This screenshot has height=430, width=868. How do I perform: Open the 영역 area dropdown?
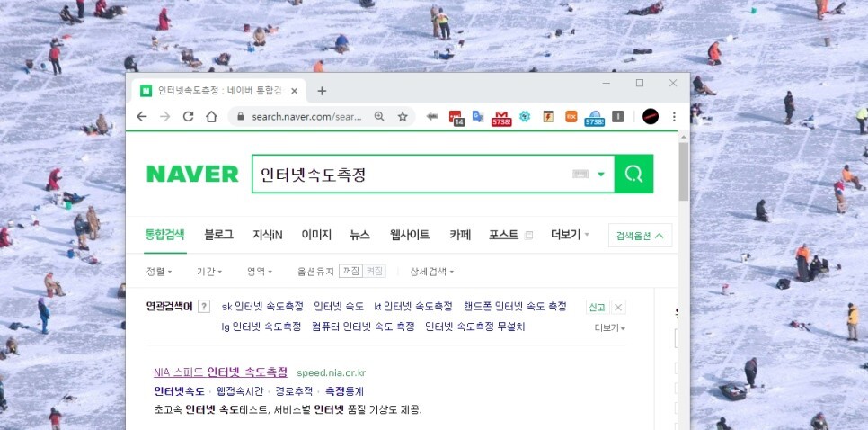(x=260, y=272)
